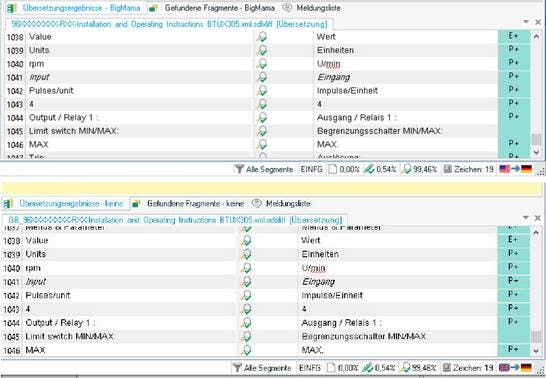The height and width of the screenshot is (378, 546).
Task: Open Alle Segmente display filter in lower status bar
Action: click(262, 368)
